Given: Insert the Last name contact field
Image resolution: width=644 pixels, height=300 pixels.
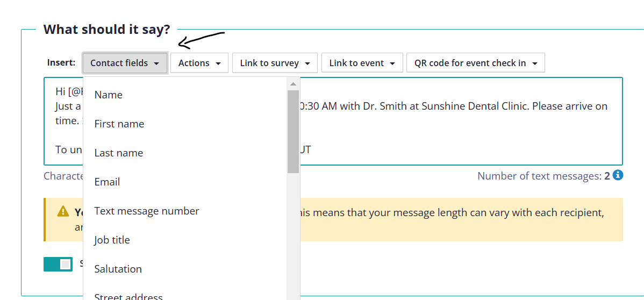Looking at the screenshot, I should (185, 153).
